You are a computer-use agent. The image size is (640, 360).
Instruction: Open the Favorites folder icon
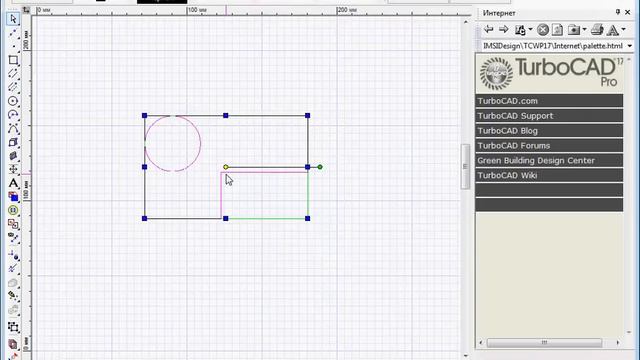pyautogui.click(x=574, y=30)
